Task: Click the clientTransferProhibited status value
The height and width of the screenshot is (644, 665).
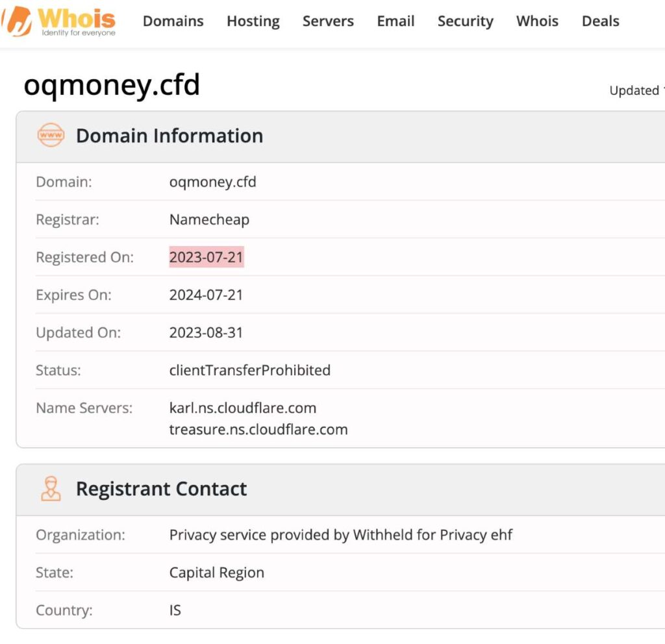Action: (x=249, y=370)
